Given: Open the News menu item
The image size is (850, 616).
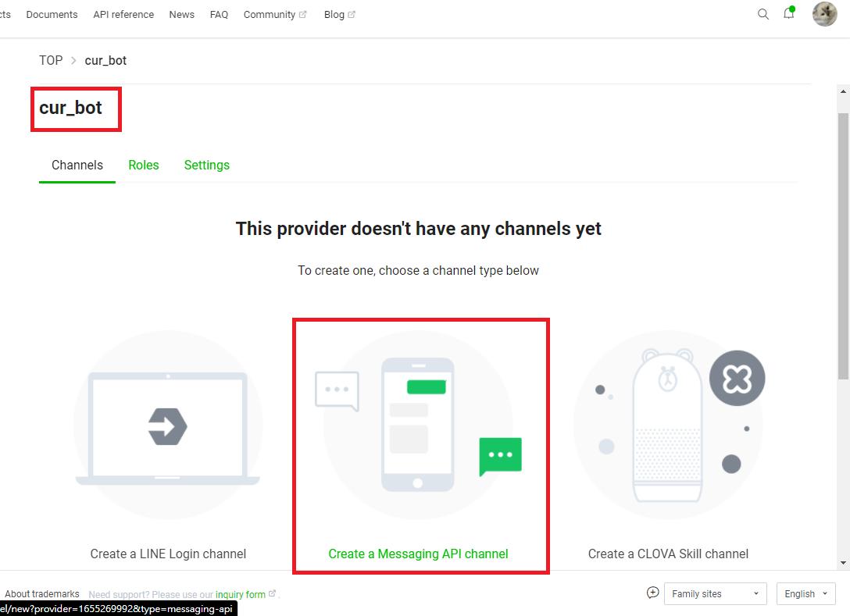Looking at the screenshot, I should (x=181, y=15).
